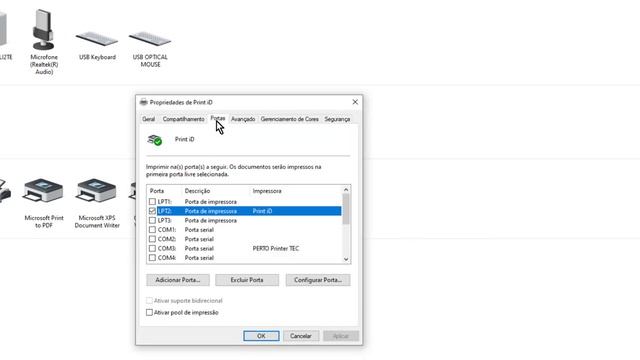Viewport: 640px width, 360px height.
Task: Click the Aplicar button
Action: pos(341,336)
